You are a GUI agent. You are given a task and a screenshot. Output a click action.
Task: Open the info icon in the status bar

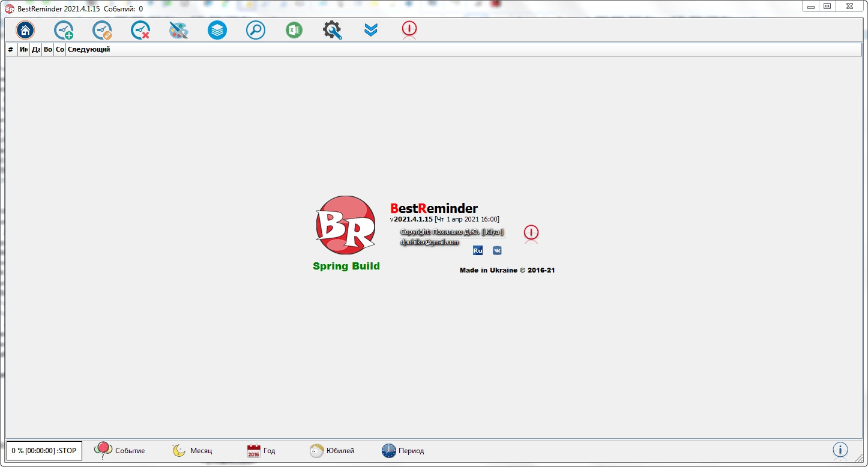[x=840, y=450]
